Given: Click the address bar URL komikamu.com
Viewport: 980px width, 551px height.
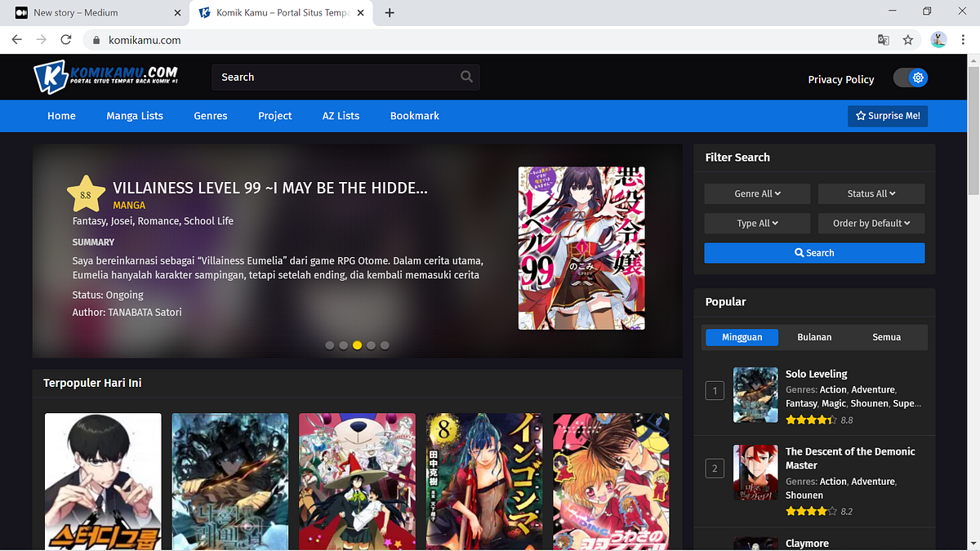Looking at the screenshot, I should [145, 39].
